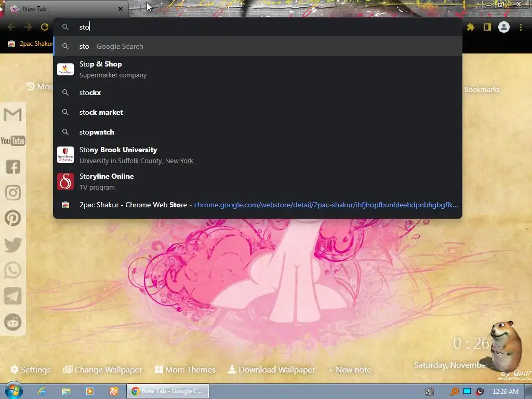
Task: Click Stony Brook University logo thumbnail
Action: (x=65, y=155)
